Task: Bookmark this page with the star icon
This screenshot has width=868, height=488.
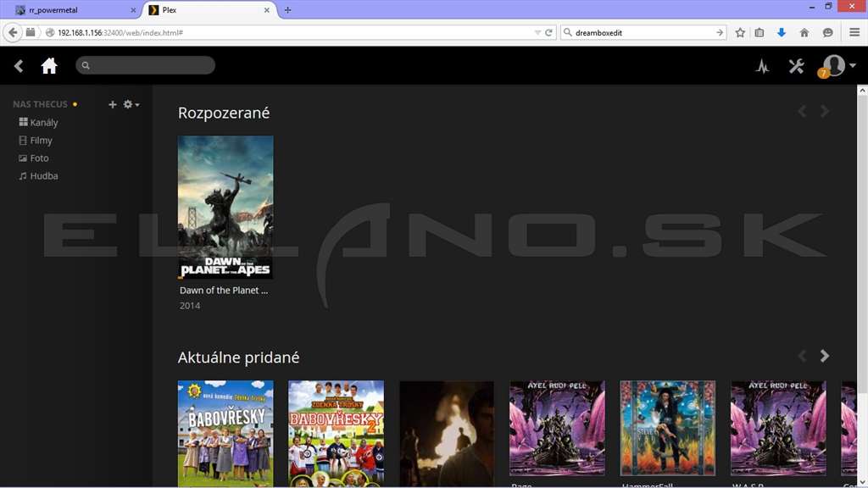Action: pos(739,33)
